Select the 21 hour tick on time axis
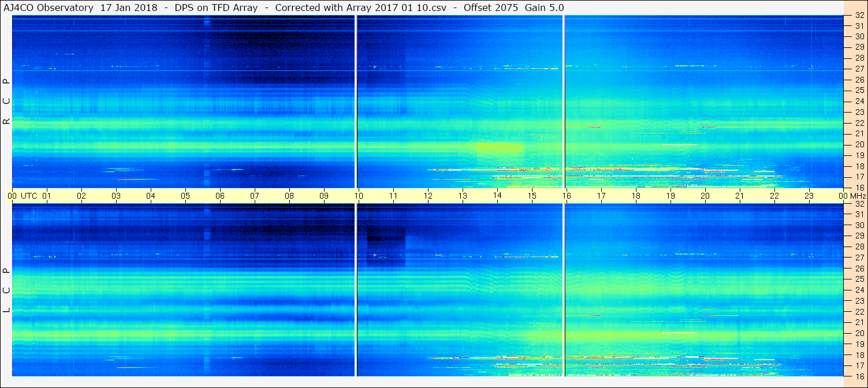868x388 pixels. (x=740, y=196)
